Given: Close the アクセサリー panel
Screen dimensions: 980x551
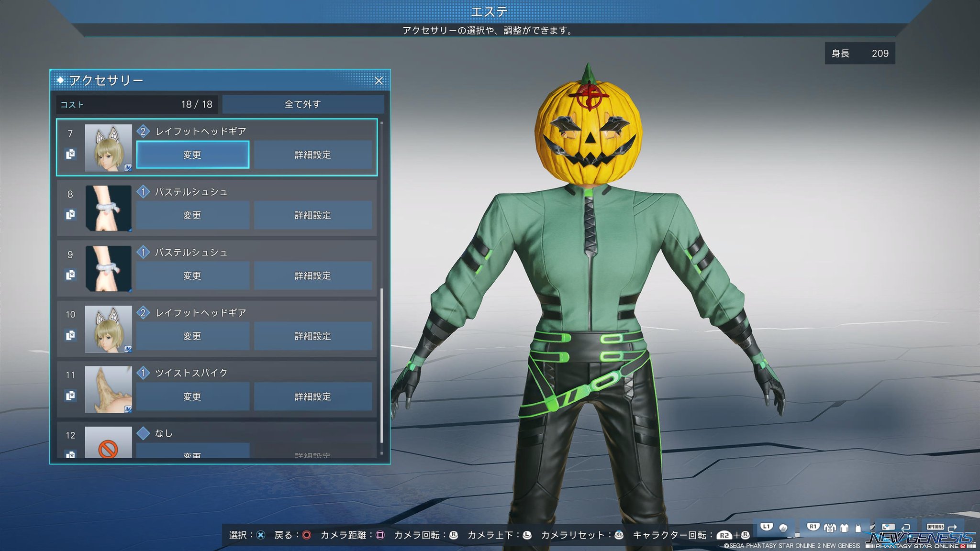Looking at the screenshot, I should [379, 81].
